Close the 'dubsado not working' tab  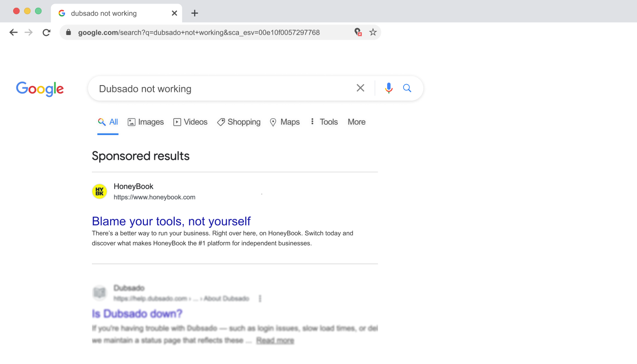174,13
